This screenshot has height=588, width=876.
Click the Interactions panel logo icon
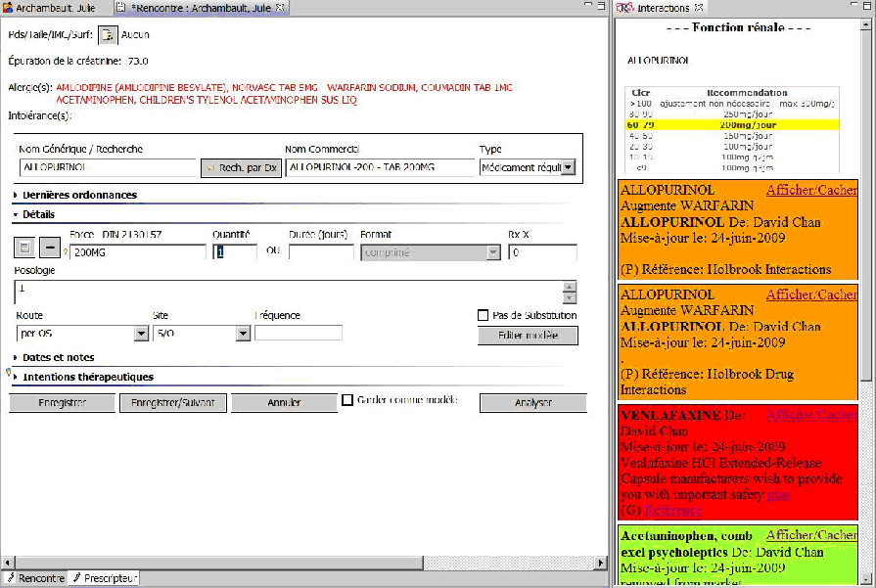[625, 8]
